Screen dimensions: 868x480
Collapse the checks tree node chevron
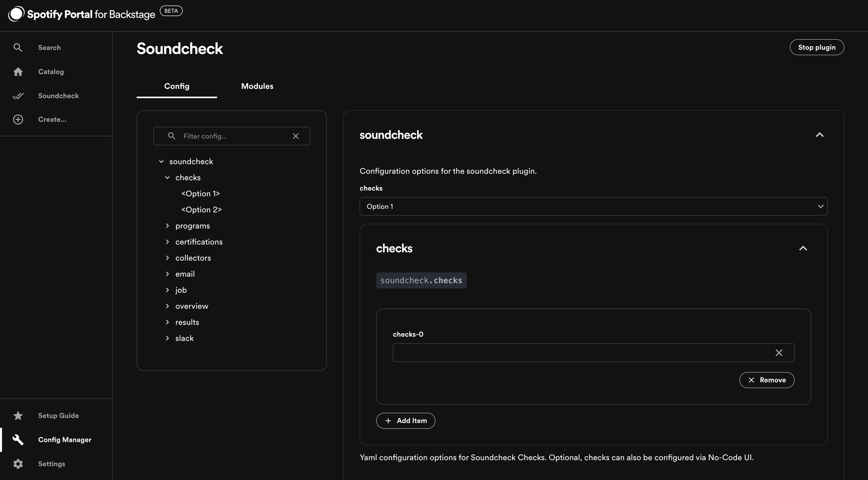click(x=167, y=178)
